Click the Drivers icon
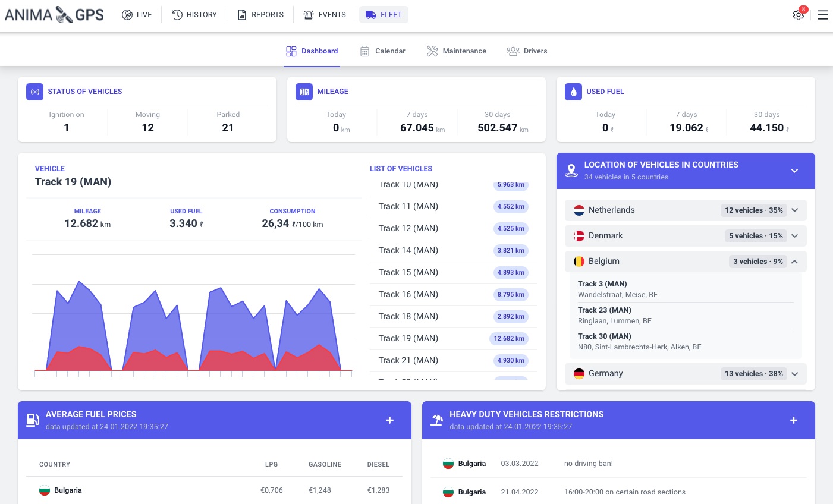 point(513,51)
